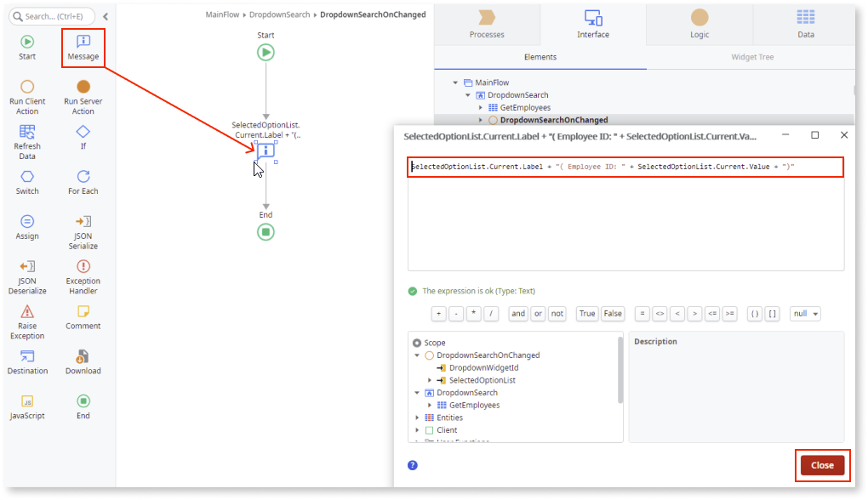
Task: Open the null value dropdown
Action: point(805,314)
